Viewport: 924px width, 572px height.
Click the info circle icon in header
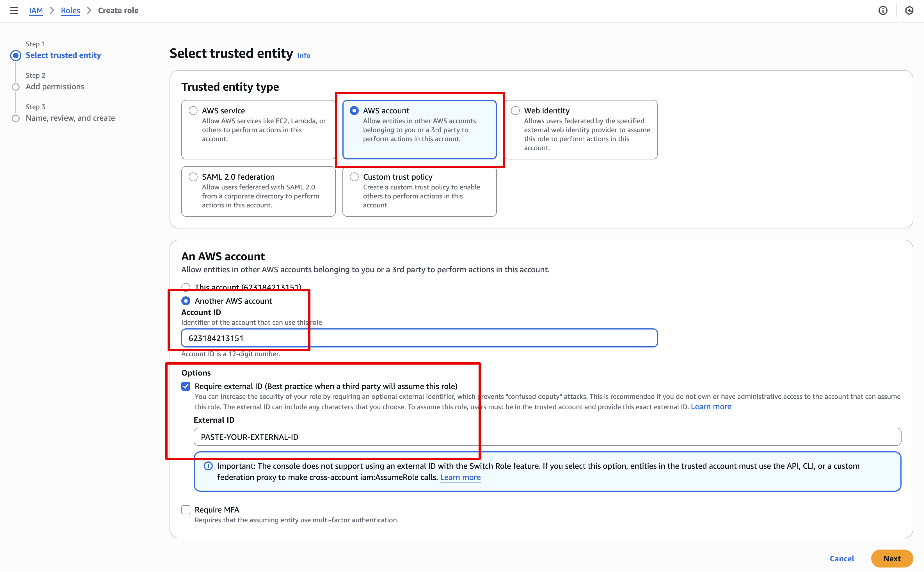(883, 11)
